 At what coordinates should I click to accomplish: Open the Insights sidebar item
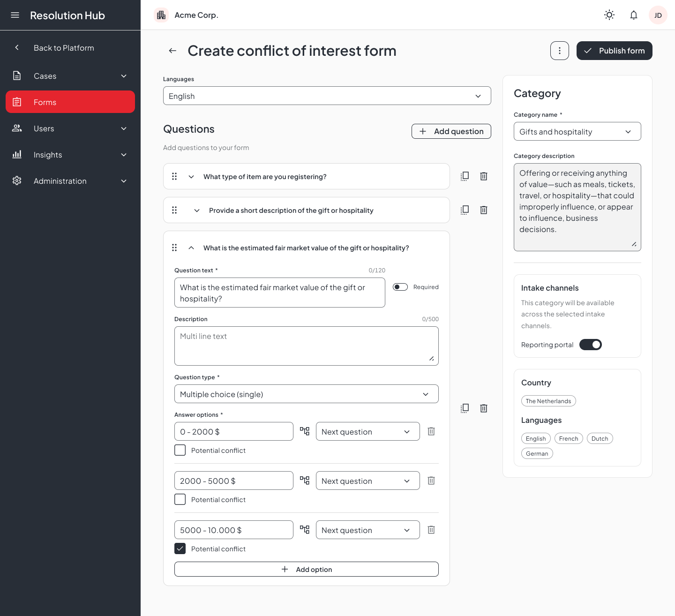[70, 154]
